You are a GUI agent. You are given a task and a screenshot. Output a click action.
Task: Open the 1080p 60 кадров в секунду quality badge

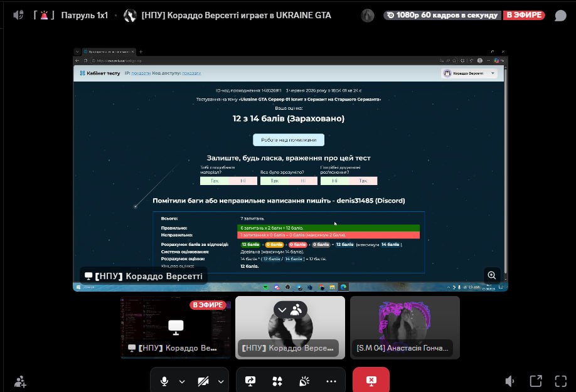click(442, 15)
